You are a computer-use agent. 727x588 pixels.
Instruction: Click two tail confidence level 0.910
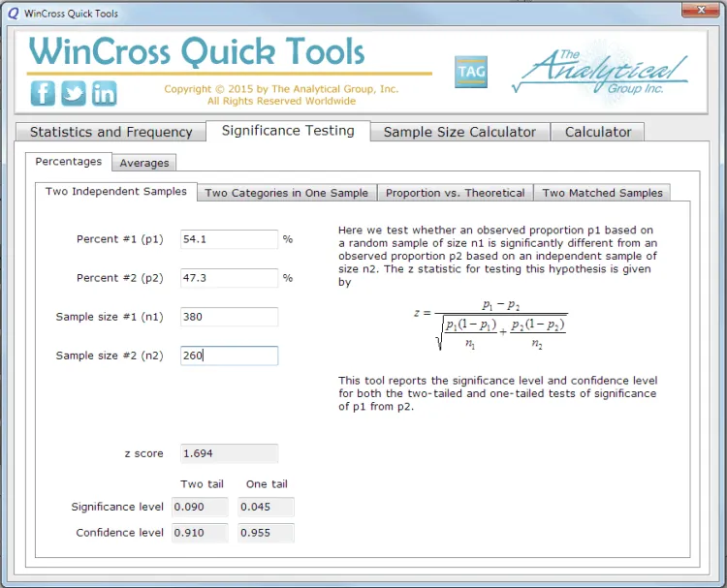click(200, 533)
